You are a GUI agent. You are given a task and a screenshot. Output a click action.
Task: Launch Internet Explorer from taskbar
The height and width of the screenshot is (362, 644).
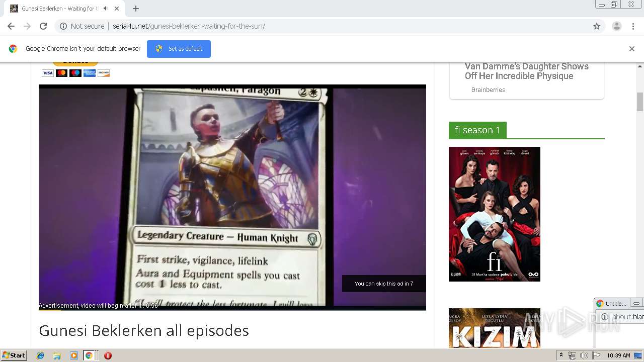coord(40,355)
